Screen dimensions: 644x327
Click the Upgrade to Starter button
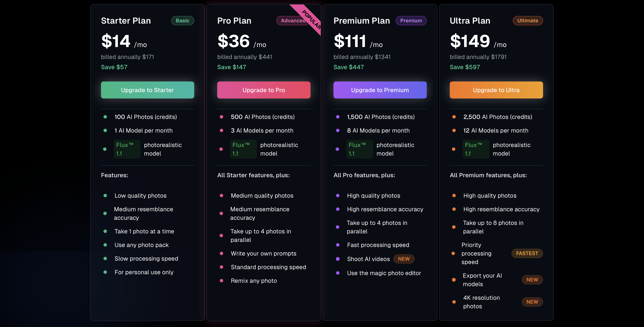[147, 90]
